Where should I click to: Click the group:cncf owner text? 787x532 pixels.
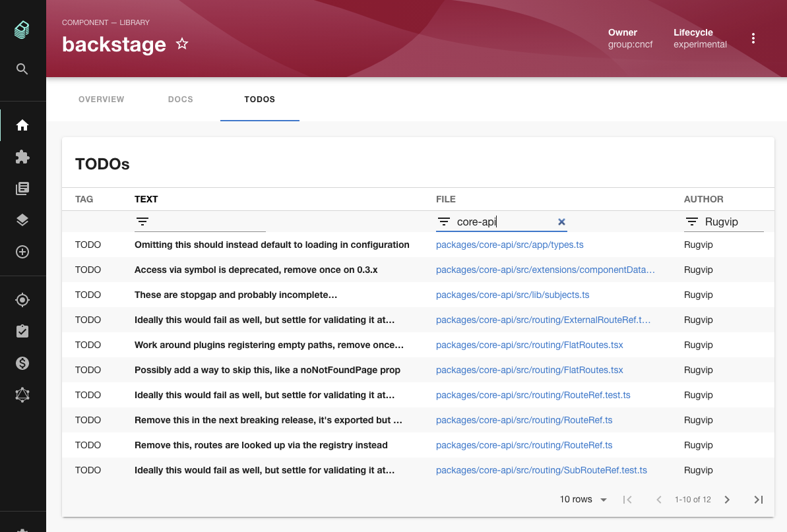[x=631, y=44]
